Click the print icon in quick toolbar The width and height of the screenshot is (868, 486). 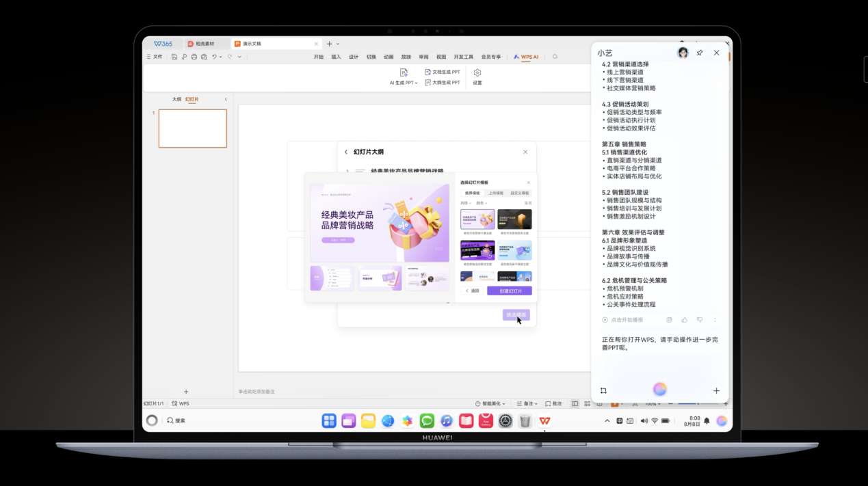[194, 57]
